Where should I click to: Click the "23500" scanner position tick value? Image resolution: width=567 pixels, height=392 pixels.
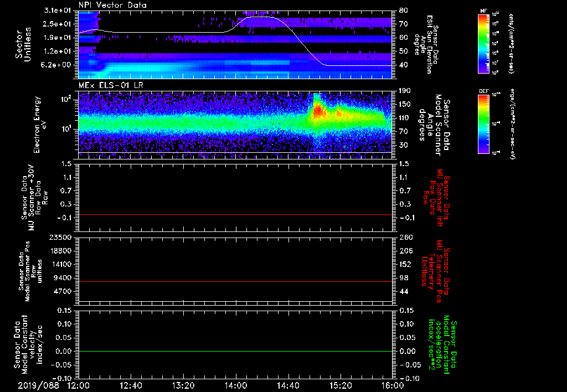tap(60, 238)
